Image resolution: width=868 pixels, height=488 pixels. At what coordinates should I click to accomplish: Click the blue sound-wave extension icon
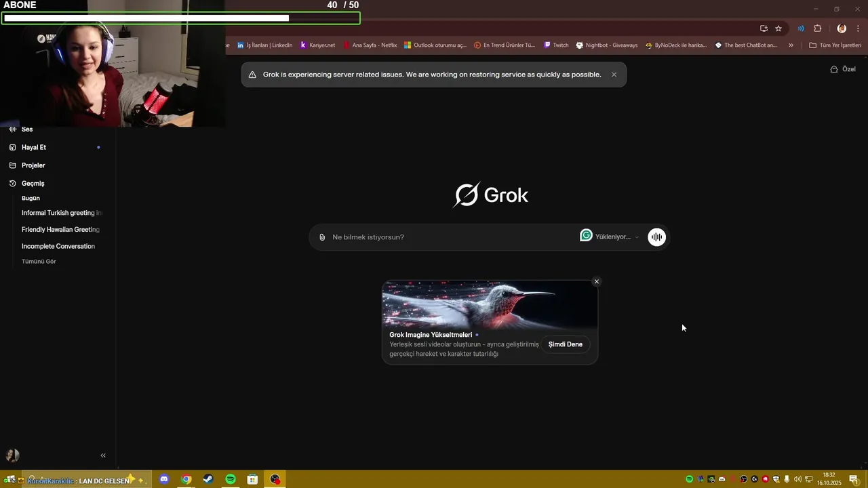pos(801,28)
